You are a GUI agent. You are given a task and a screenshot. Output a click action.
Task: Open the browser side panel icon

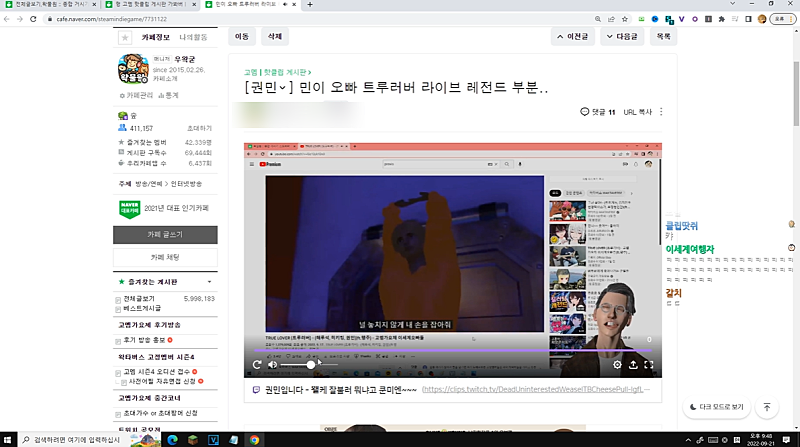748,19
